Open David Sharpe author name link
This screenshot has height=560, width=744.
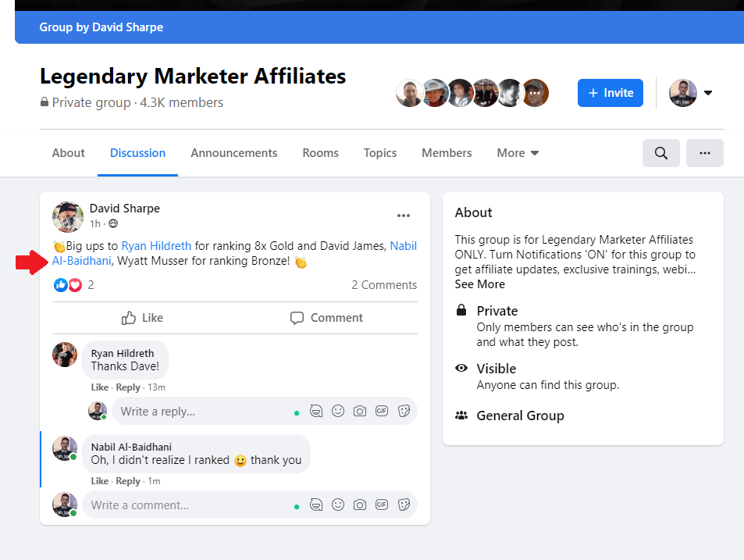point(125,209)
